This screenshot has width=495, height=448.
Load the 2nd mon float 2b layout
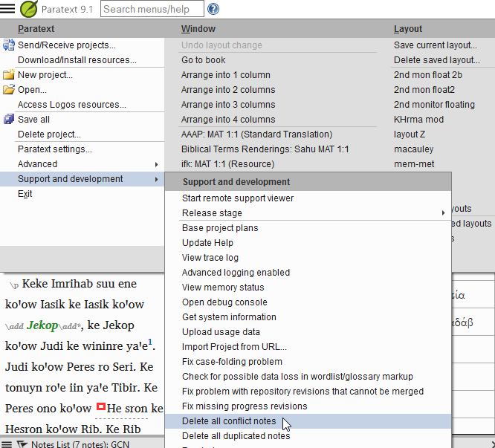point(428,75)
